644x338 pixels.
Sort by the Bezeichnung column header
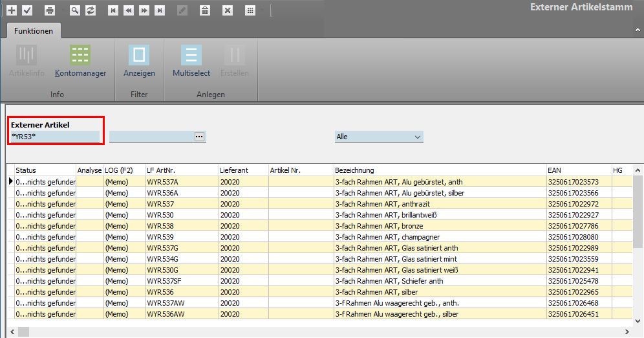pyautogui.click(x=440, y=170)
